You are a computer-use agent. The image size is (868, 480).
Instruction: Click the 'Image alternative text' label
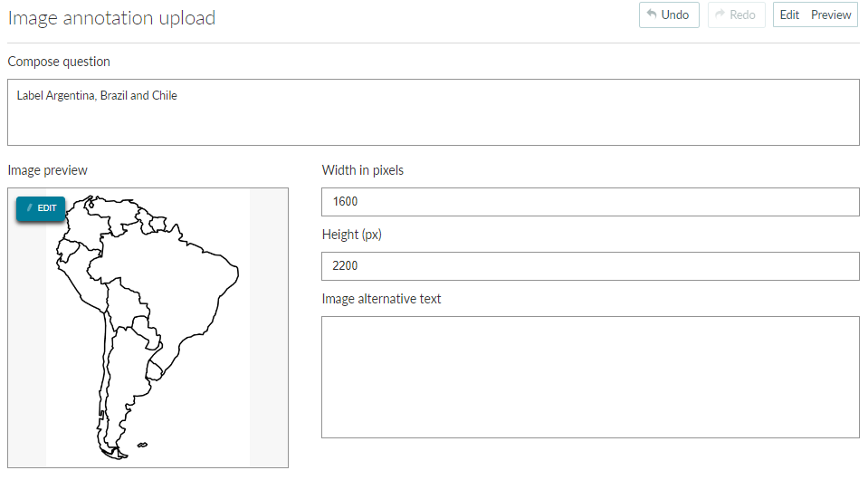381,299
